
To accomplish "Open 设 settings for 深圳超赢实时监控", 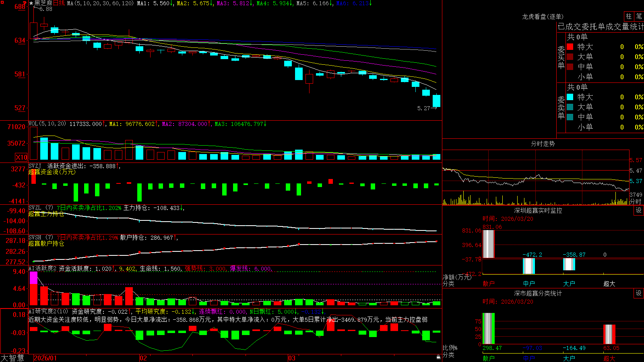I will [639, 210].
